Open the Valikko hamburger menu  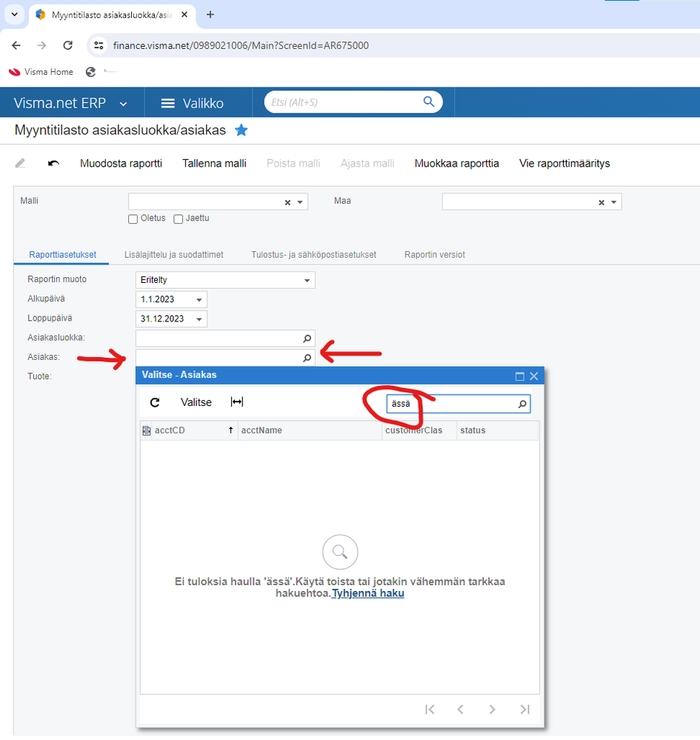(x=193, y=104)
